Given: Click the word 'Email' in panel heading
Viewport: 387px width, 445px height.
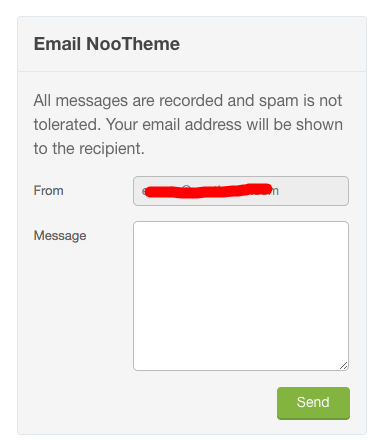Looking at the screenshot, I should click(x=57, y=44).
